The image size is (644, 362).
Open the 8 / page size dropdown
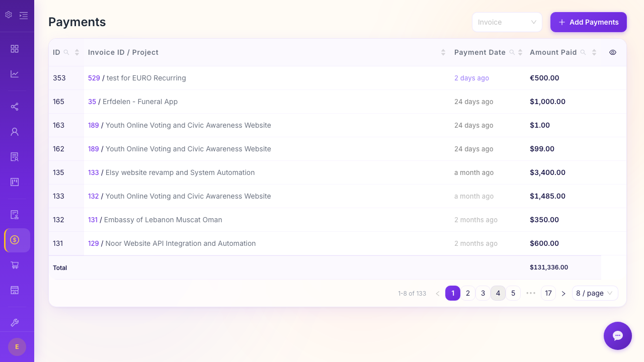tap(595, 293)
